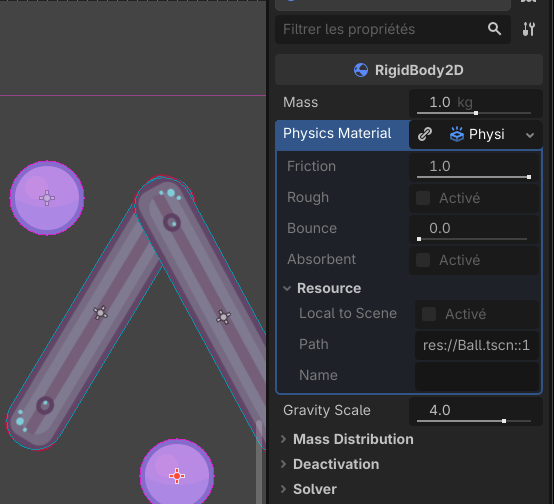554x504 pixels.
Task: Click the PhysicsMaterial resource icon
Action: [x=456, y=134]
